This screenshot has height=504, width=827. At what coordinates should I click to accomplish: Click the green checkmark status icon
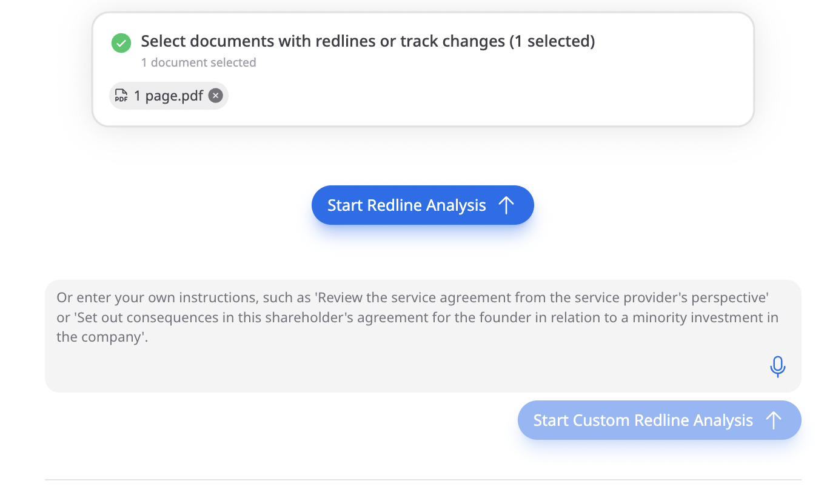click(121, 43)
